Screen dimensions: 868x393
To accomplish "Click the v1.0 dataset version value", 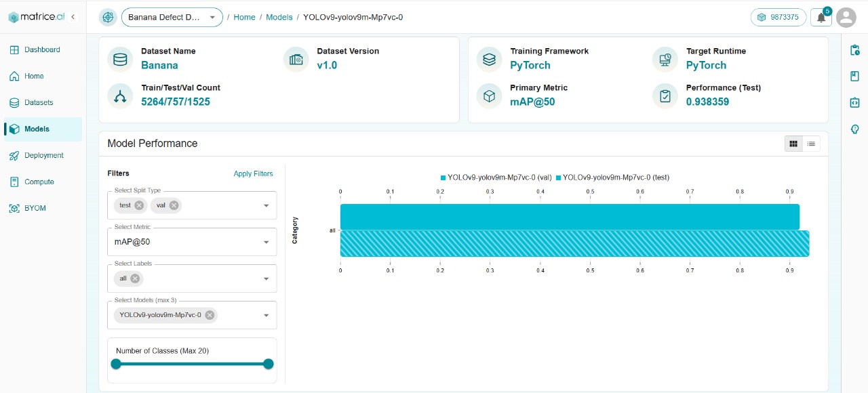I will coord(327,66).
